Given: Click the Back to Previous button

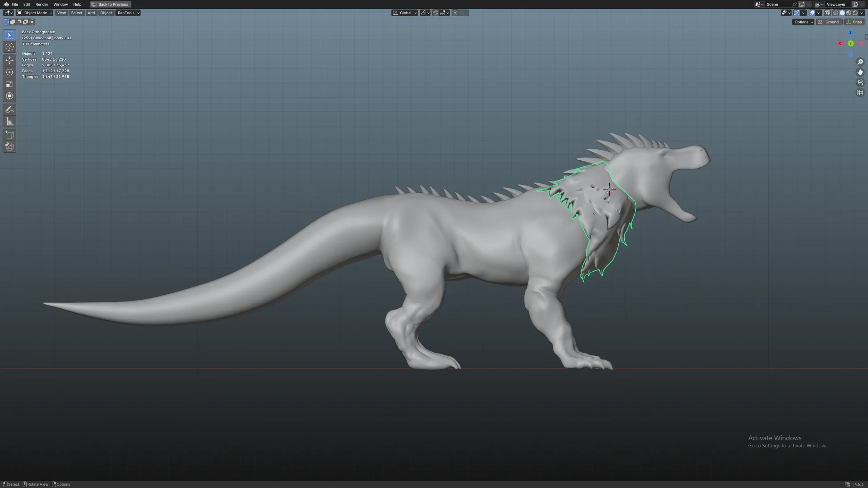Looking at the screenshot, I should point(110,4).
